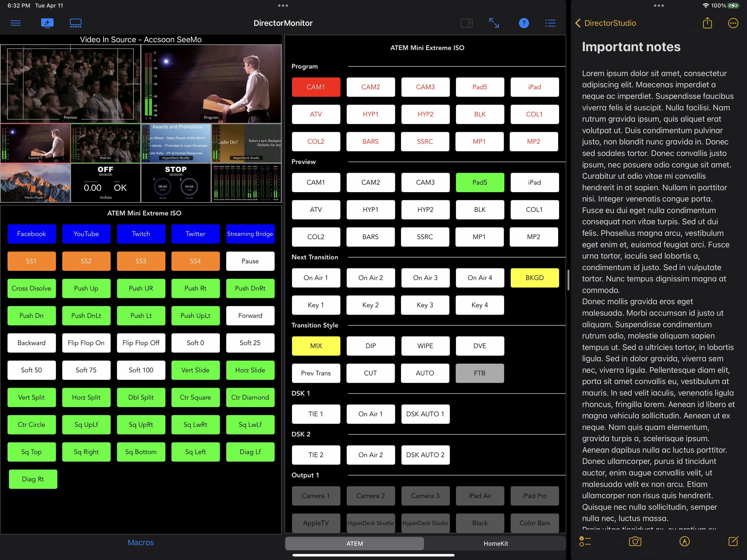
Task: Select CAM2 on Program bus
Action: tap(371, 87)
